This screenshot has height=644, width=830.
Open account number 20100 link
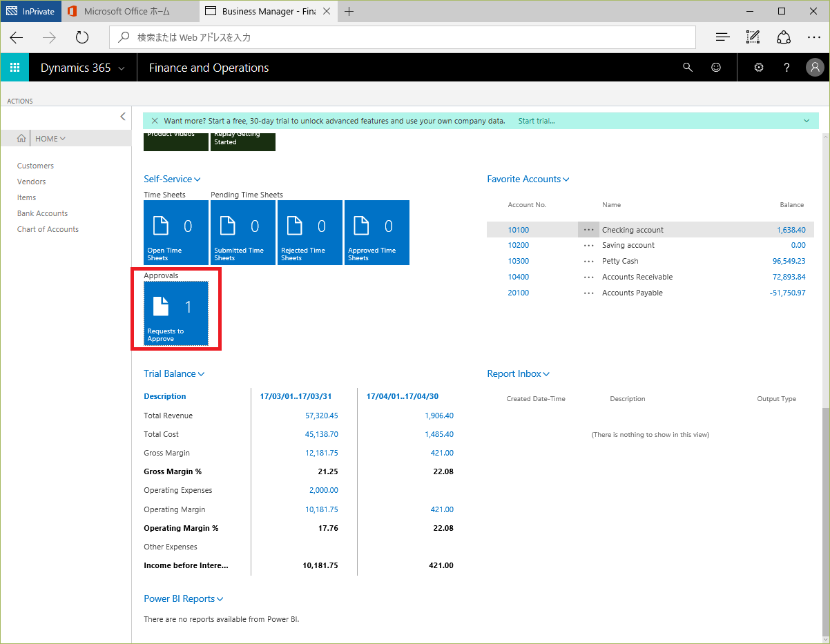(x=519, y=293)
